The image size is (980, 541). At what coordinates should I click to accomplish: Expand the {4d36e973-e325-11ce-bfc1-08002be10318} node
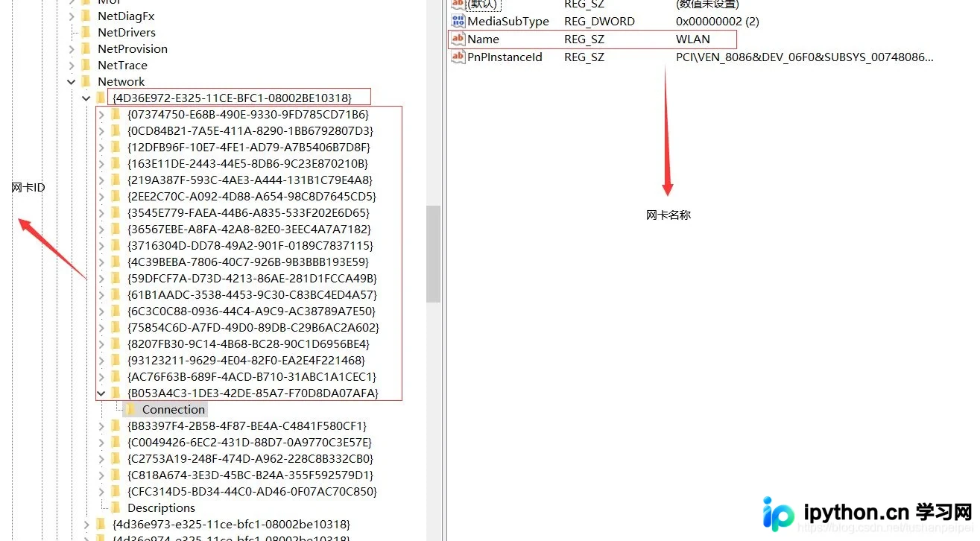[86, 524]
